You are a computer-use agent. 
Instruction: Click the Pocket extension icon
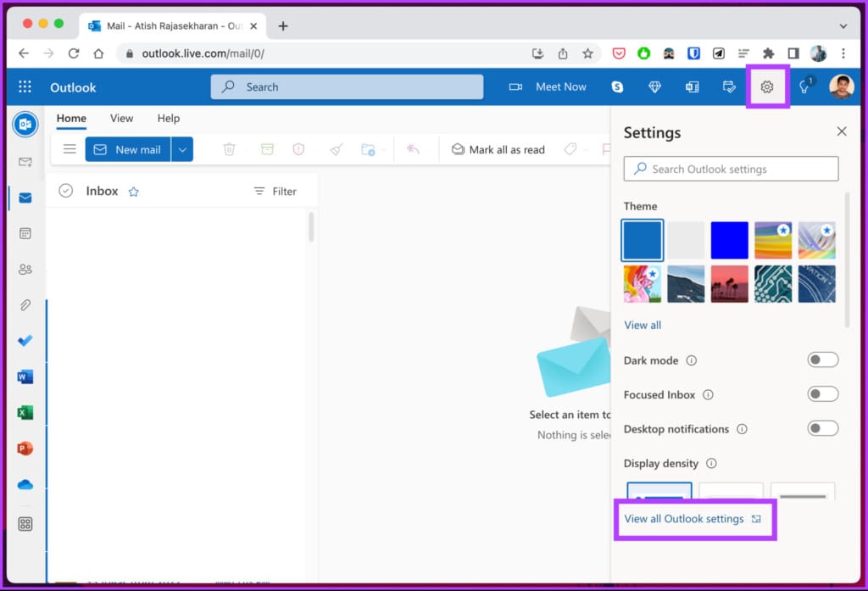(619, 53)
